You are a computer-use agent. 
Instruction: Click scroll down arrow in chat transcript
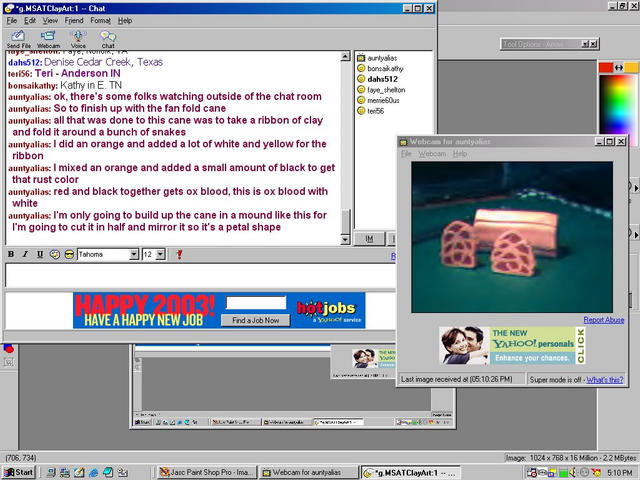[345, 240]
